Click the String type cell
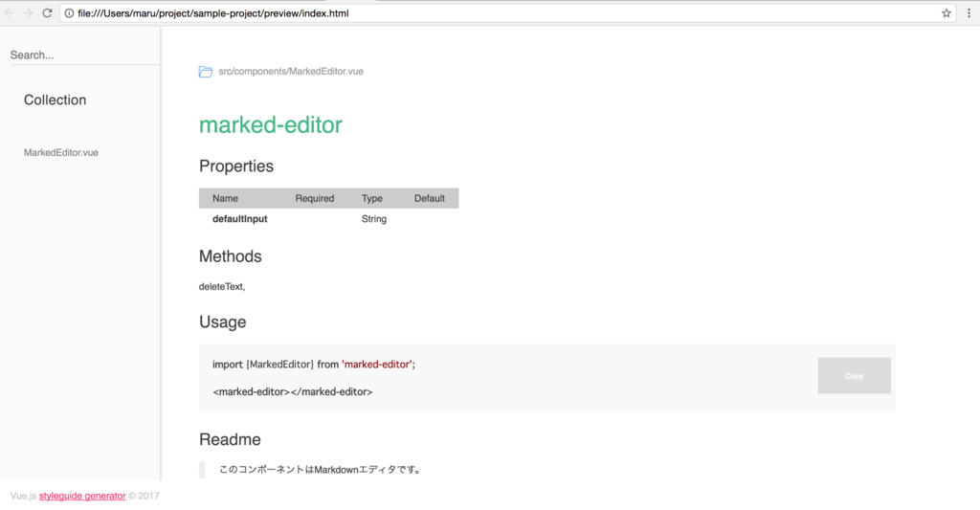This screenshot has width=980, height=510. point(374,219)
